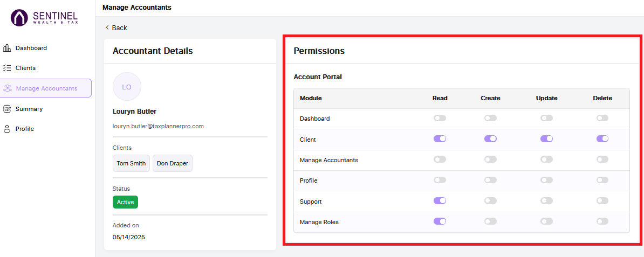The height and width of the screenshot is (257, 644).
Task: Turn off Client Create toggle
Action: pos(490,139)
